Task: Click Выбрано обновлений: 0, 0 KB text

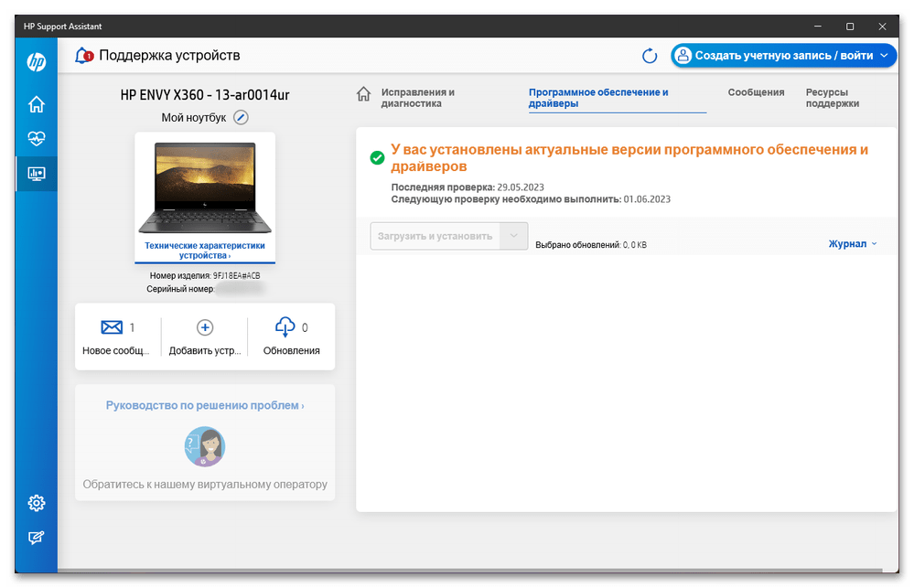Action: [x=591, y=245]
